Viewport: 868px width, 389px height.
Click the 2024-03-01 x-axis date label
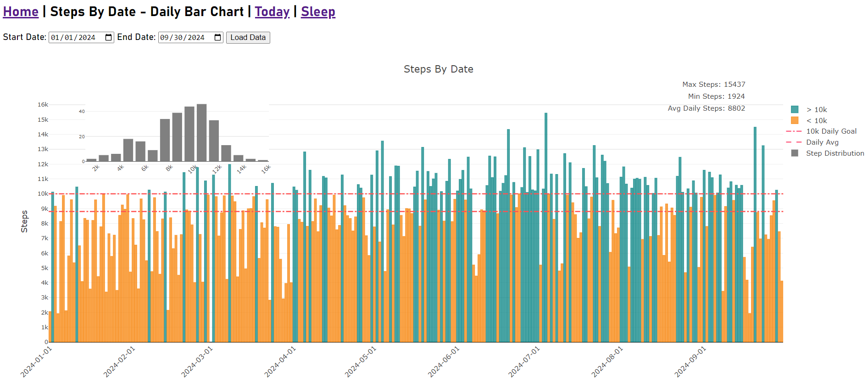[x=197, y=362]
